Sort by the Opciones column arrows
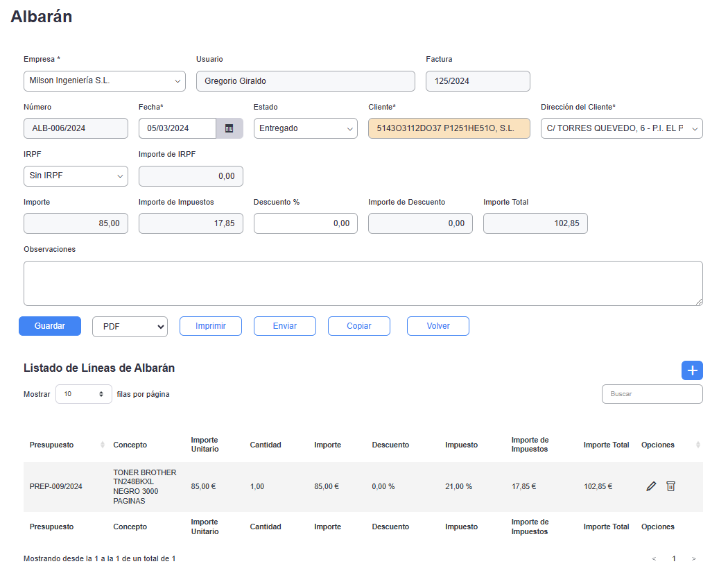 697,445
